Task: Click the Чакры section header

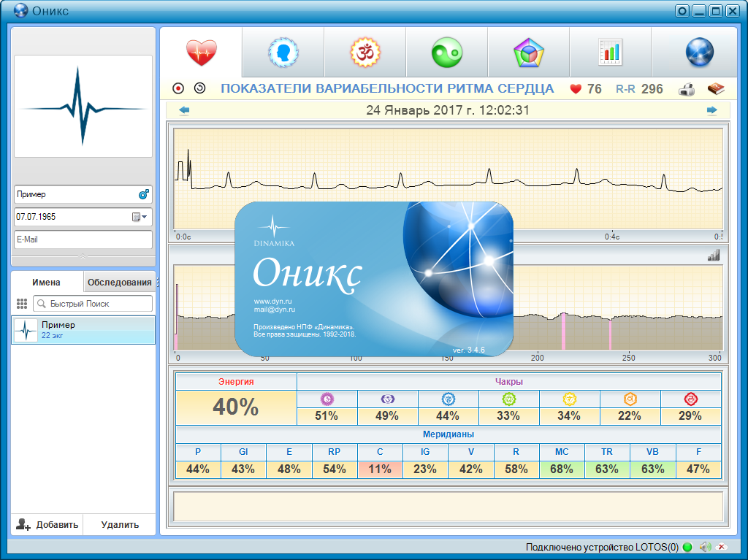Action: 508,382
